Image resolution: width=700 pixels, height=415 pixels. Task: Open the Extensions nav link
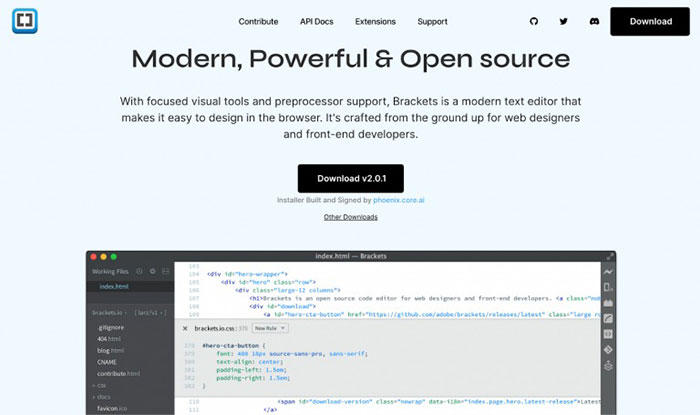(375, 21)
